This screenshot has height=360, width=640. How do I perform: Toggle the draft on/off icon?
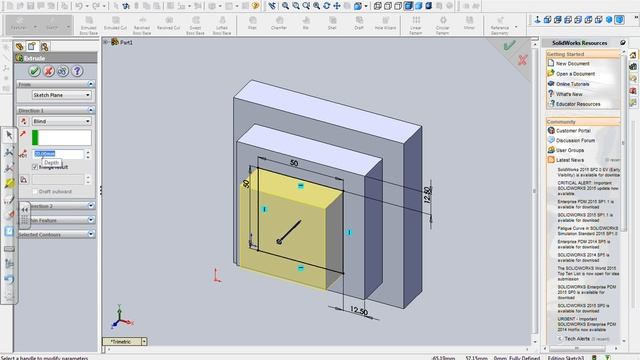[x=24, y=180]
